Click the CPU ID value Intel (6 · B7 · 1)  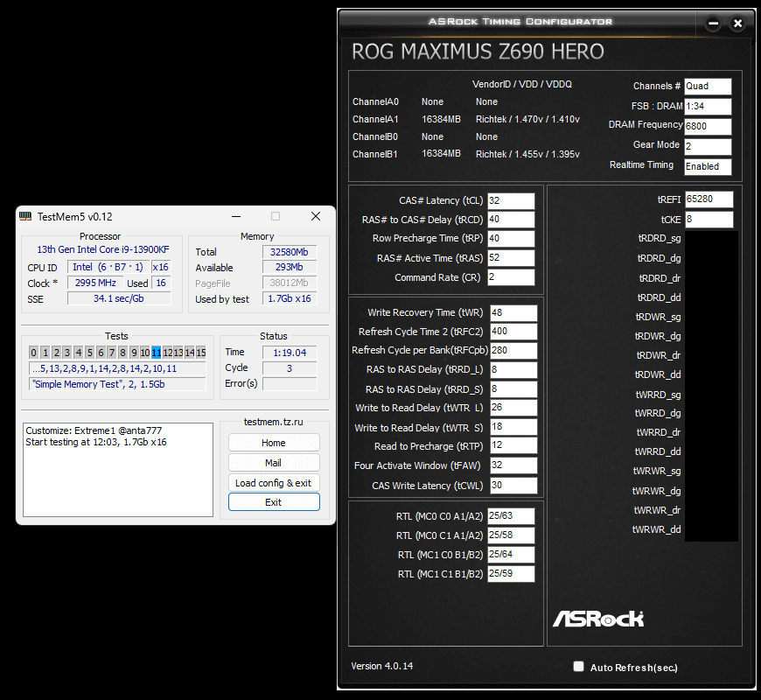tap(108, 267)
